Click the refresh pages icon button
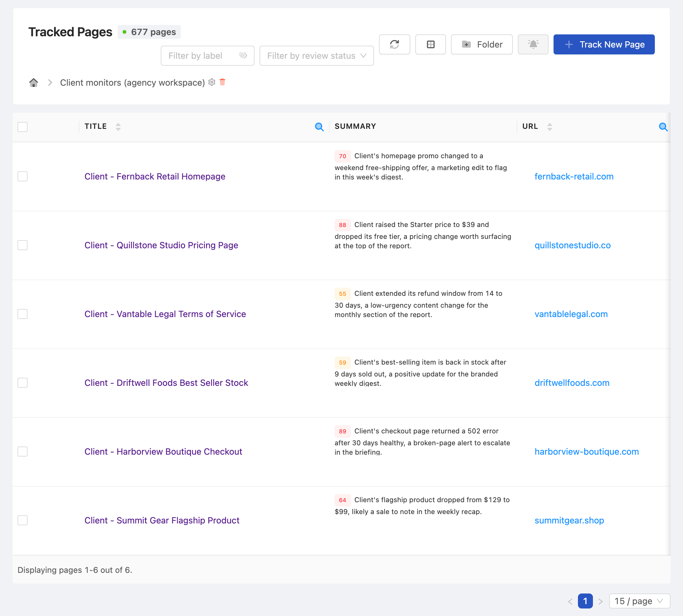This screenshot has width=683, height=616. 394,44
